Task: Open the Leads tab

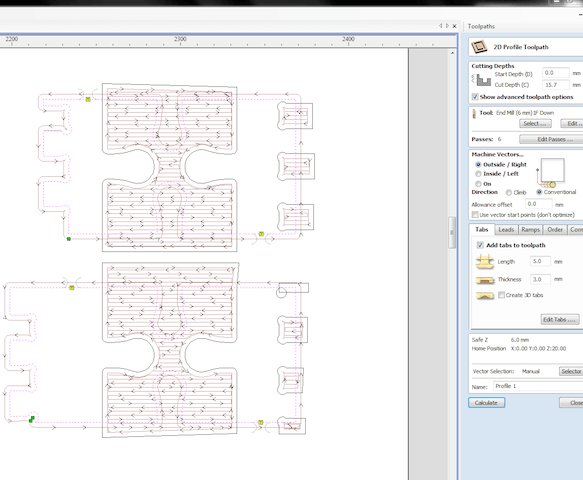Action: [506, 230]
